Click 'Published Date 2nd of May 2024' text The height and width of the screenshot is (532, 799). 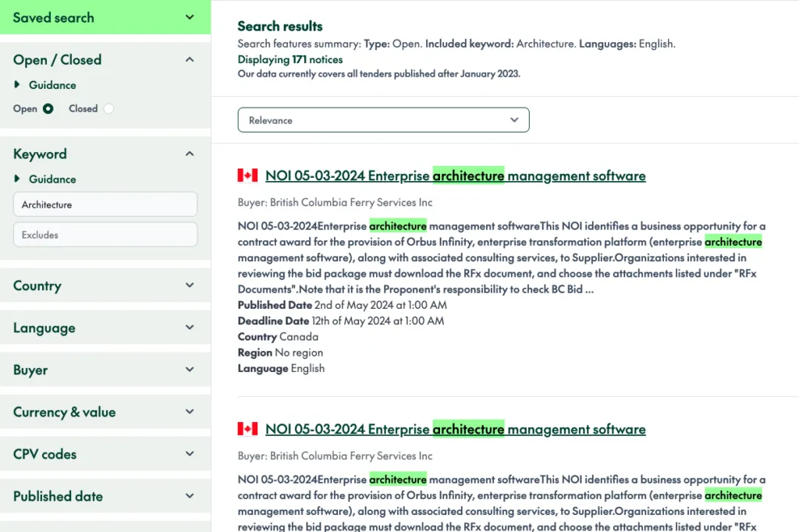342,305
